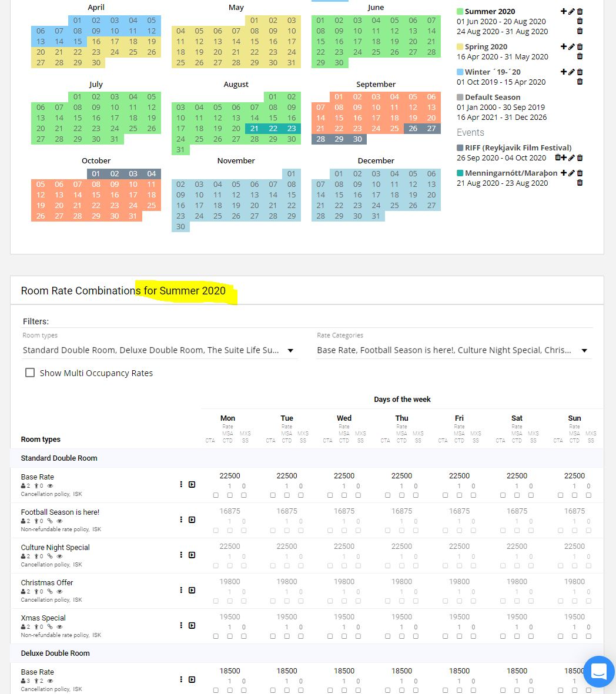The width and height of the screenshot is (616, 694).
Task: Click rightmost trash icon on RIFF date row
Action: click(x=580, y=157)
